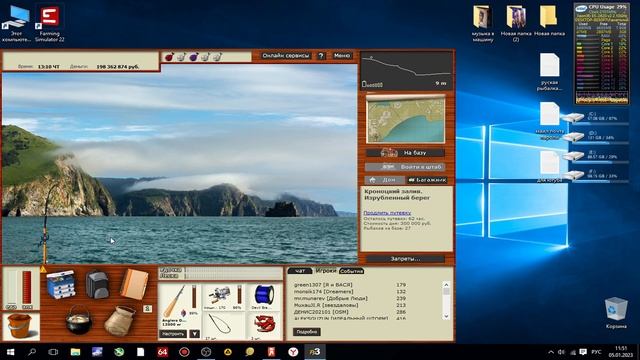
Task: Open Онлайн сервисы menu
Action: click(x=286, y=56)
